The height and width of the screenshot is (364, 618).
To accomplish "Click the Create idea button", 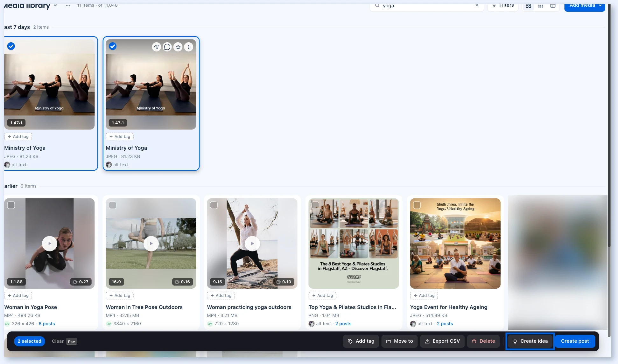I will pos(530,341).
